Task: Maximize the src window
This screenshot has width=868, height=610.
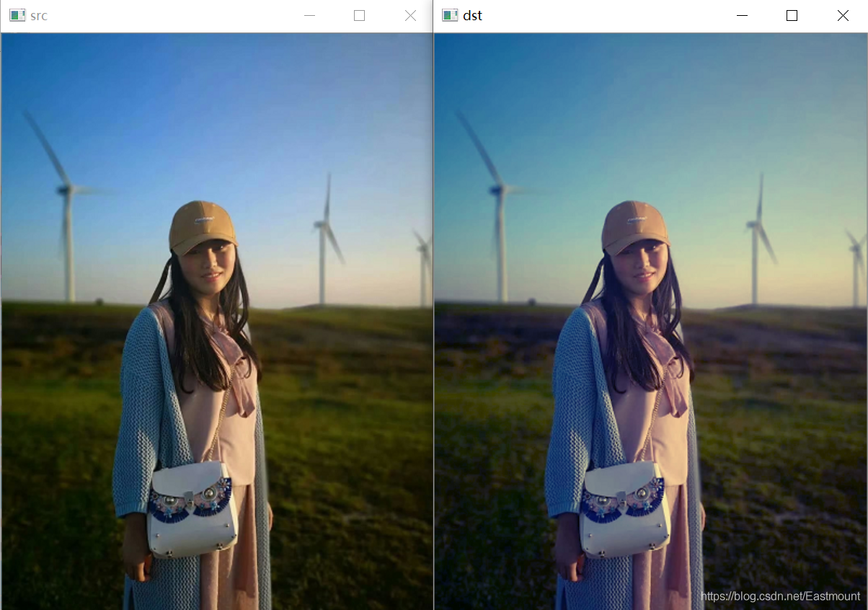Action: pyautogui.click(x=360, y=16)
